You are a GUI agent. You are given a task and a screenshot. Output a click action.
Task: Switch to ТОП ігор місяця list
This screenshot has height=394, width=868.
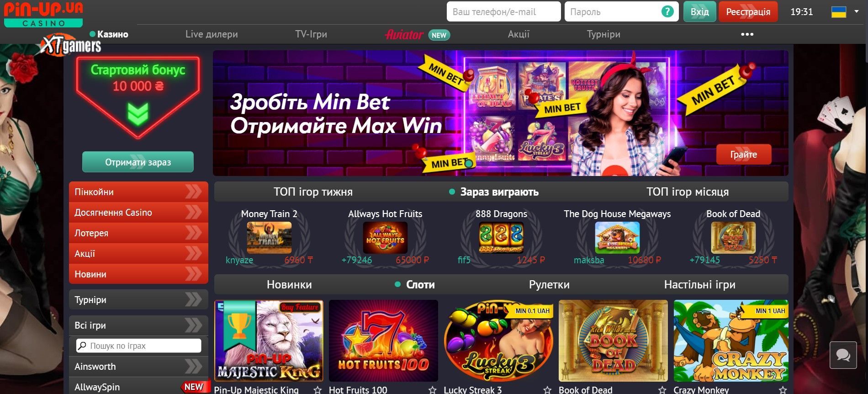(687, 192)
